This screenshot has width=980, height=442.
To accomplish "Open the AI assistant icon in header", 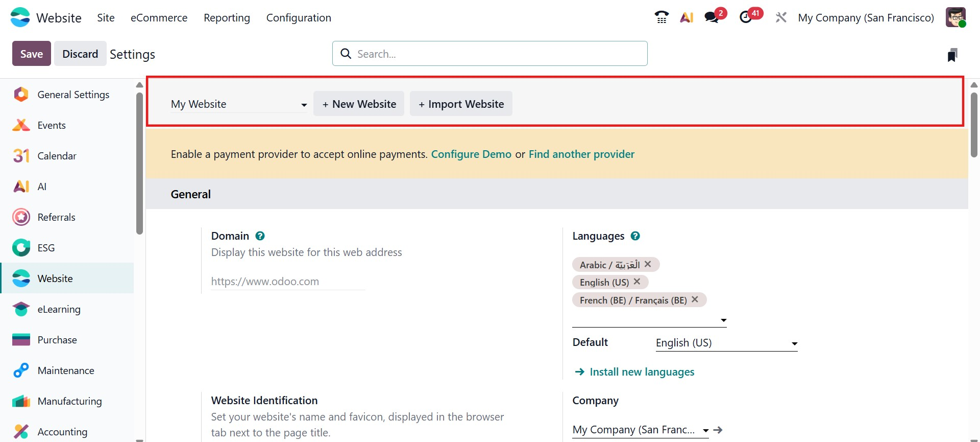I will [687, 17].
